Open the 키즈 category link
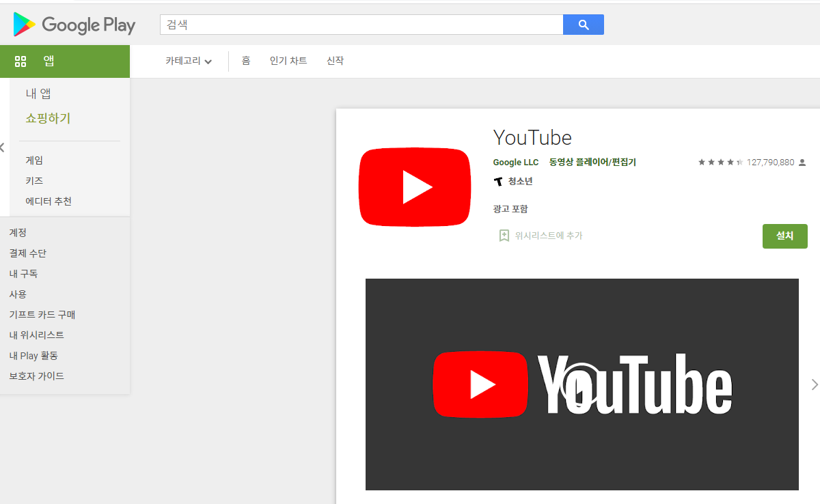820x504 pixels. pos(34,181)
